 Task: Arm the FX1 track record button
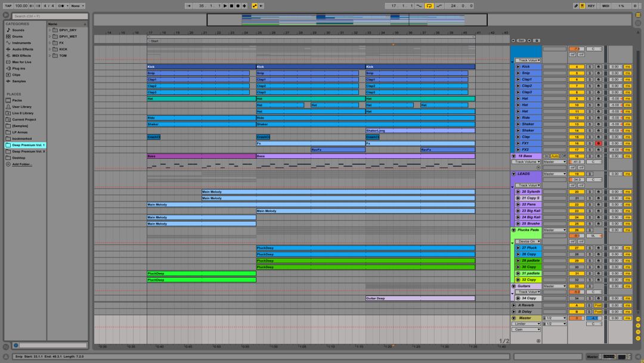click(x=598, y=143)
